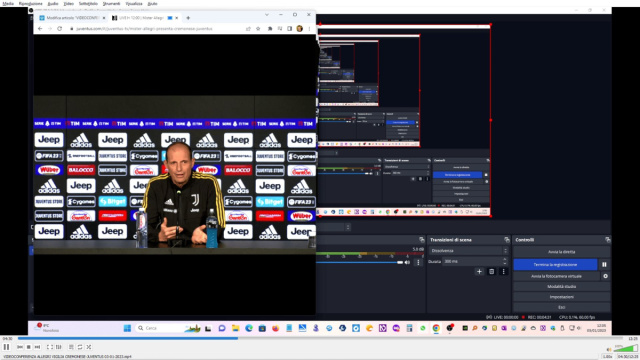Screen dimensions: 640x360
Task: Skip to next media in VLC
Action: coord(38,347)
